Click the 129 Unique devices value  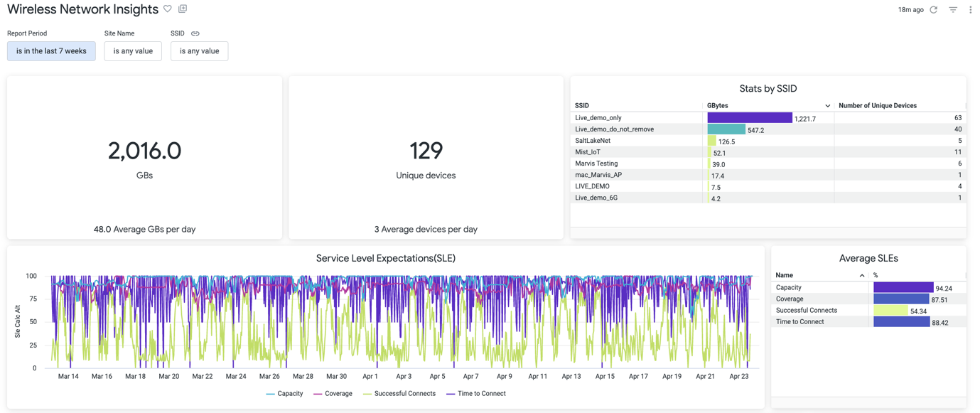tap(426, 151)
